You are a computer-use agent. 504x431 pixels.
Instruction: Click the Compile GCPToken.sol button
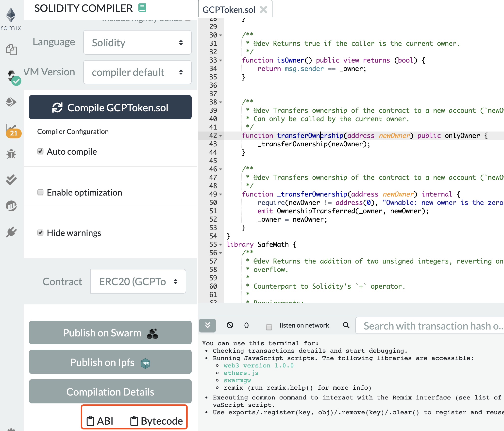point(110,107)
